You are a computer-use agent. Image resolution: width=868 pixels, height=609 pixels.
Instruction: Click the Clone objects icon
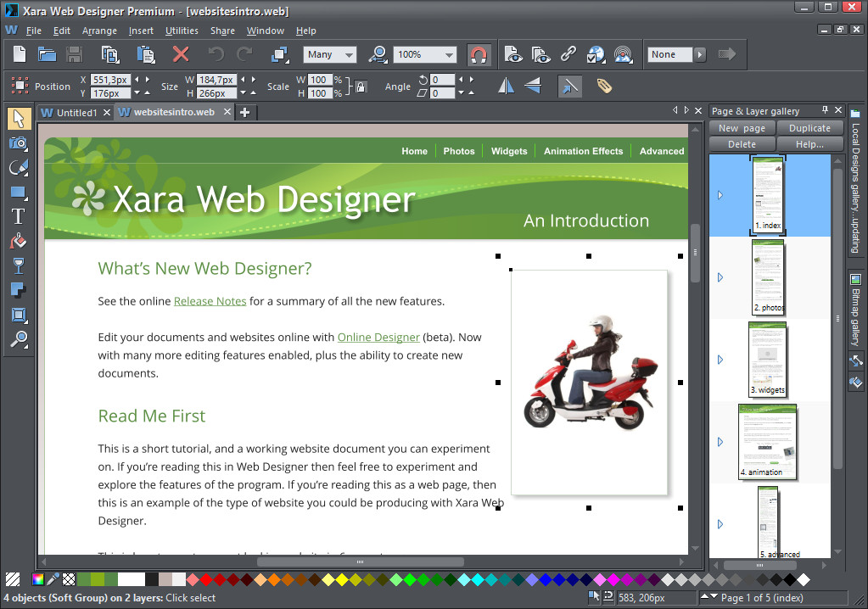(x=280, y=54)
